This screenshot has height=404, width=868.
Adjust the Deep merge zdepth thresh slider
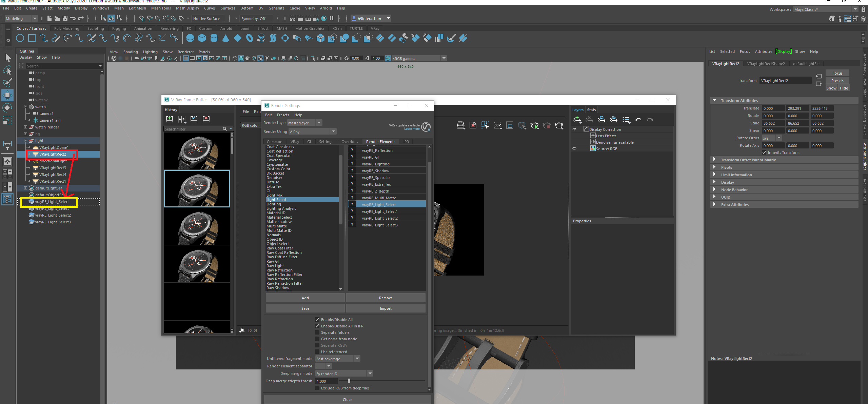pos(349,381)
